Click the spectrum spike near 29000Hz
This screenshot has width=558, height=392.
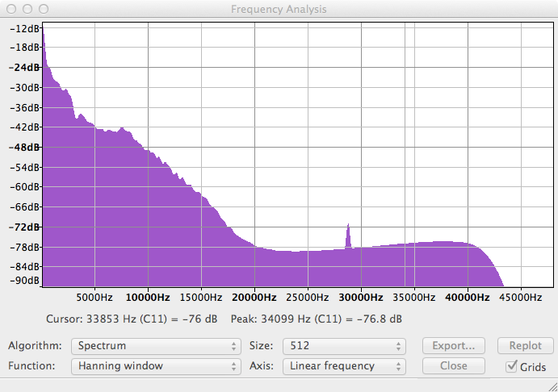pos(348,236)
